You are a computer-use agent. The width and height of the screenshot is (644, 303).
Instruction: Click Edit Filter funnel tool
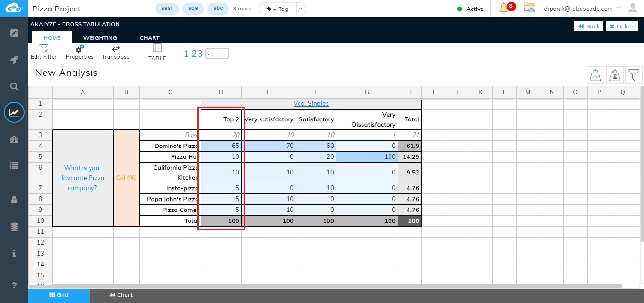44,52
